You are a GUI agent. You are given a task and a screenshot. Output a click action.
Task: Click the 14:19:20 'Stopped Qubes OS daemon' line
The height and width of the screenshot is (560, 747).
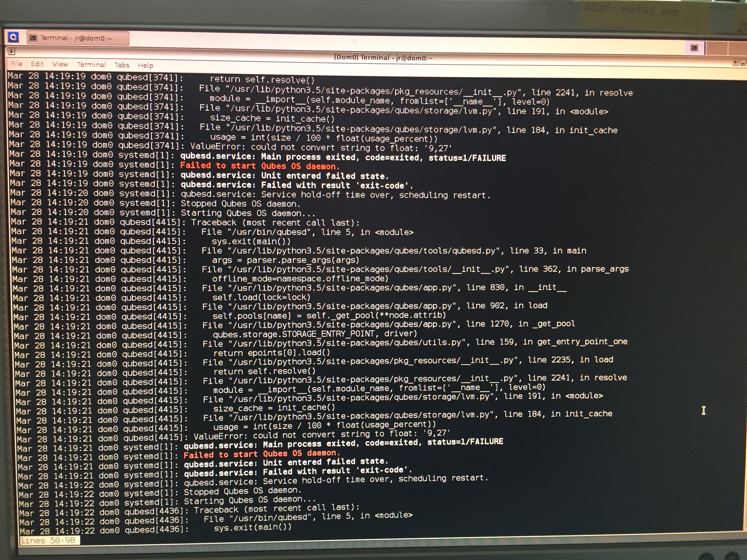[x=240, y=204]
